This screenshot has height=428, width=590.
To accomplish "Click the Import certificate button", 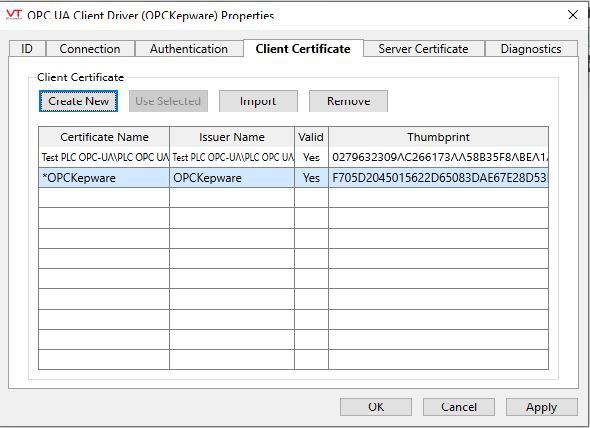I will point(258,101).
